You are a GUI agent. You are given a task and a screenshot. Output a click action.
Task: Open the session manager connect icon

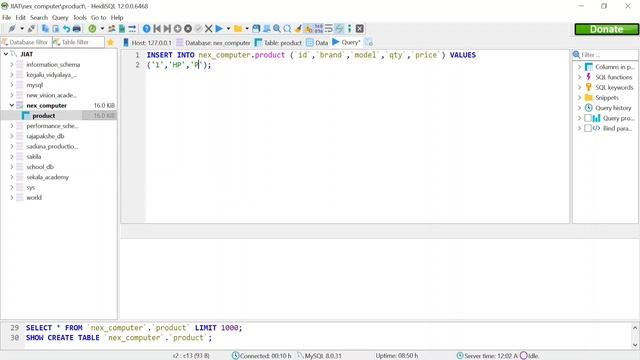12,29
